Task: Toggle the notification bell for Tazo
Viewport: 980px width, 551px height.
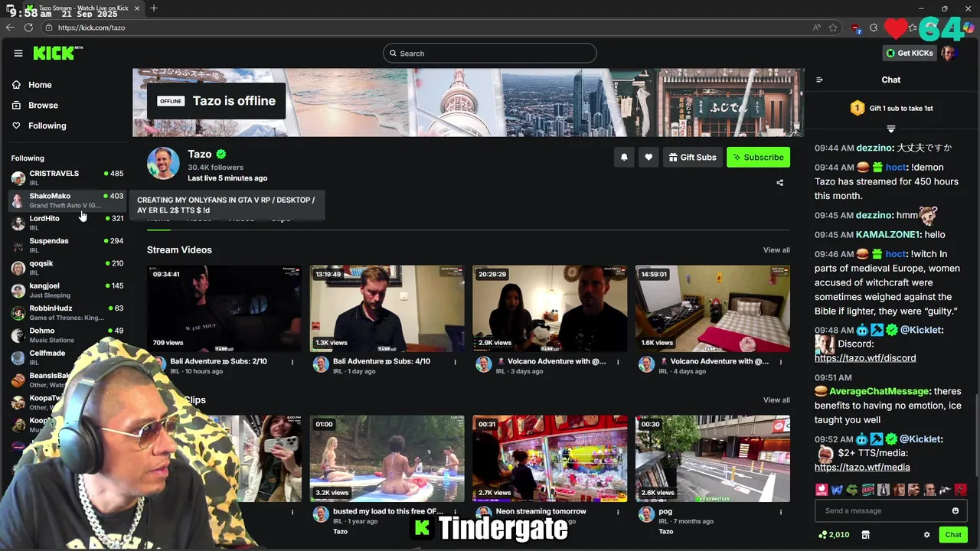Action: tap(624, 157)
